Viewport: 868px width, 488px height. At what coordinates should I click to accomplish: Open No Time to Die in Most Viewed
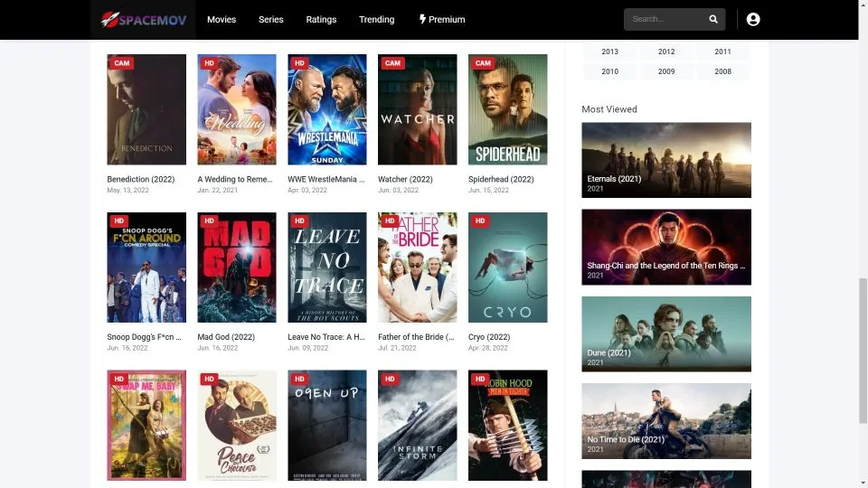pyautogui.click(x=666, y=421)
